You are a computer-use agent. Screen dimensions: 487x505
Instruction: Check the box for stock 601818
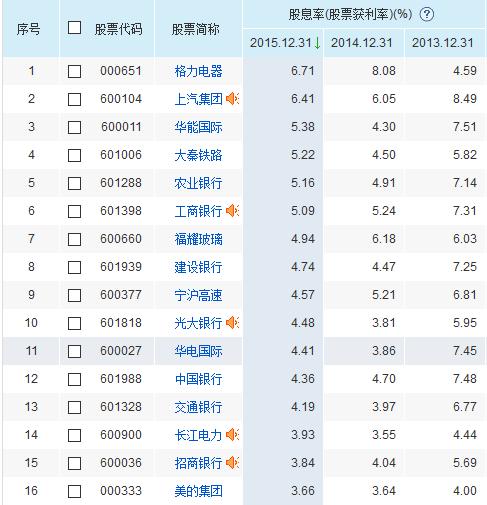[74, 323]
